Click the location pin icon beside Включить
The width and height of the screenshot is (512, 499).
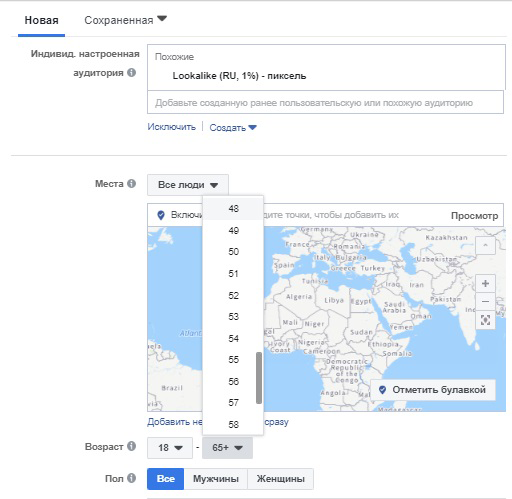click(x=161, y=215)
